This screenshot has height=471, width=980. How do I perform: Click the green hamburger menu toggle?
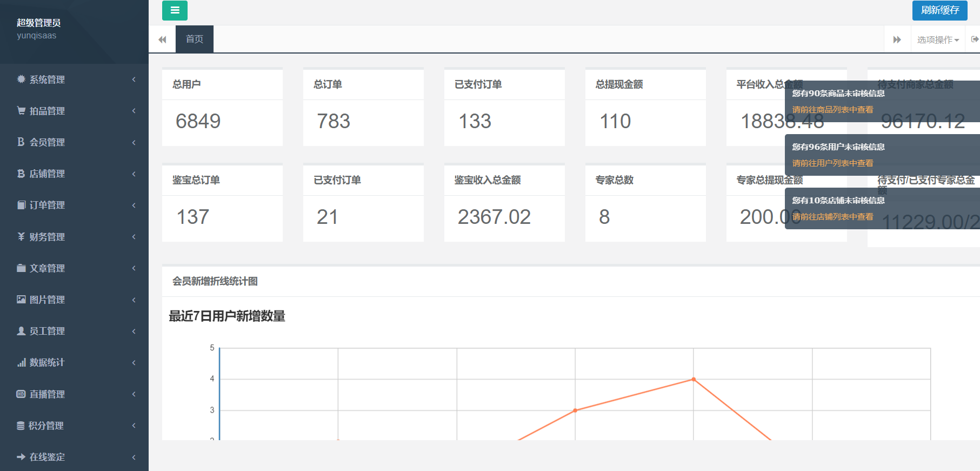175,10
